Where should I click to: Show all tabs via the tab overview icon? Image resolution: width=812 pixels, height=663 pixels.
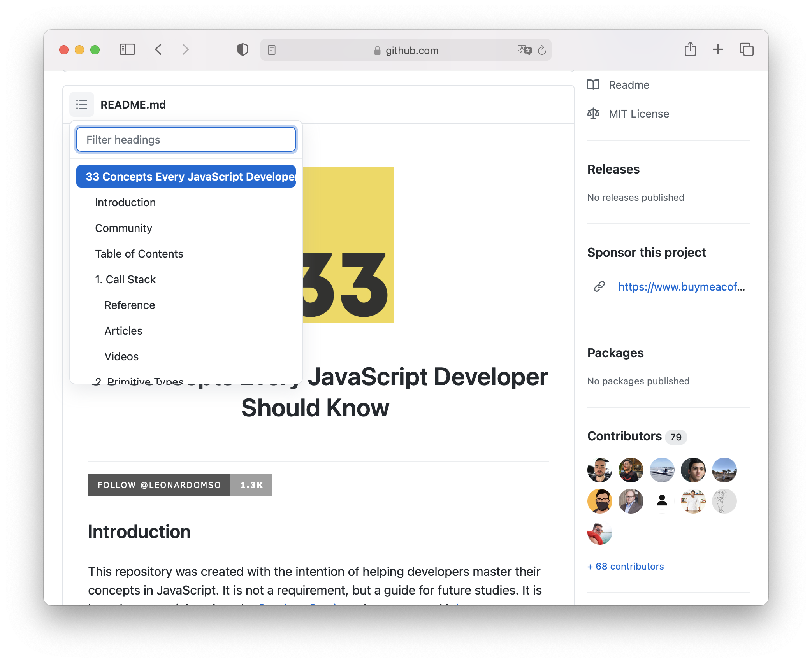click(746, 49)
